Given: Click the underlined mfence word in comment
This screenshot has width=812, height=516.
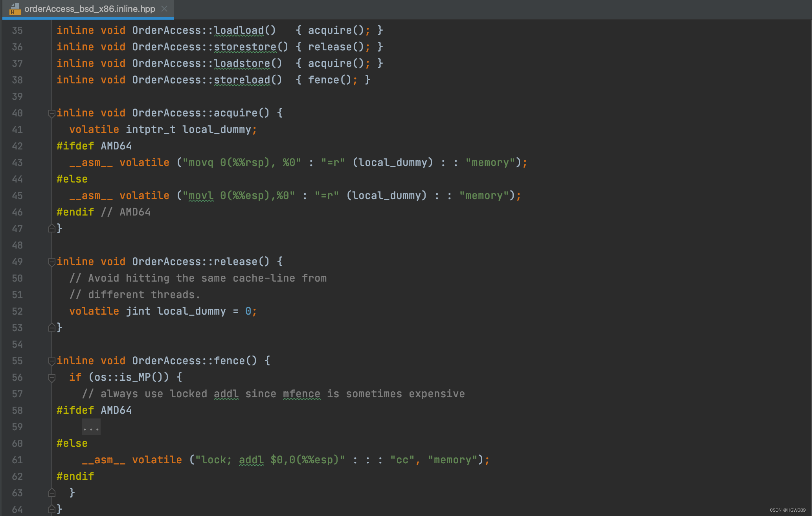Looking at the screenshot, I should (x=301, y=394).
